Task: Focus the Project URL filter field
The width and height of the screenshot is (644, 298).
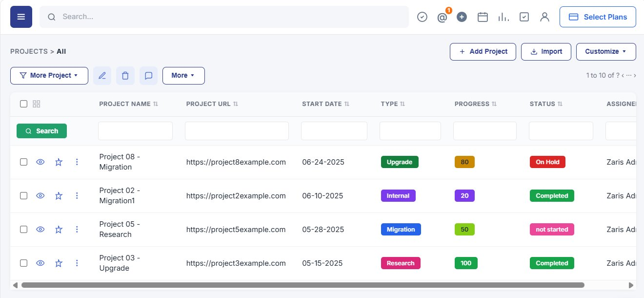Action: click(237, 131)
